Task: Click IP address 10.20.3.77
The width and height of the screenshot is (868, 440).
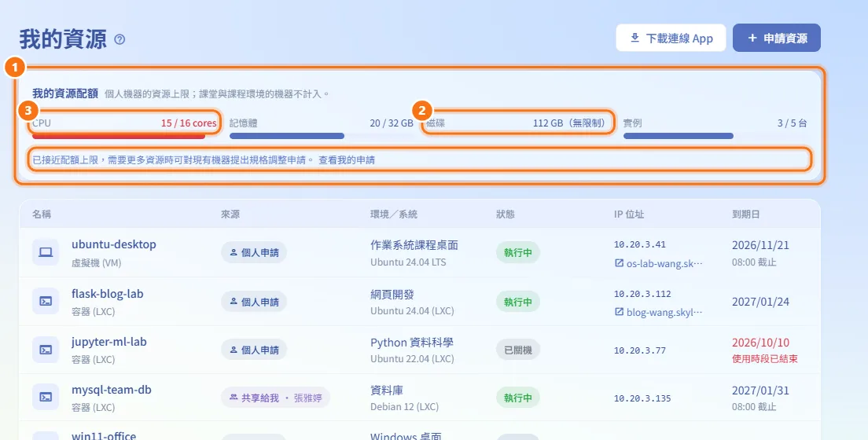Action: 640,350
